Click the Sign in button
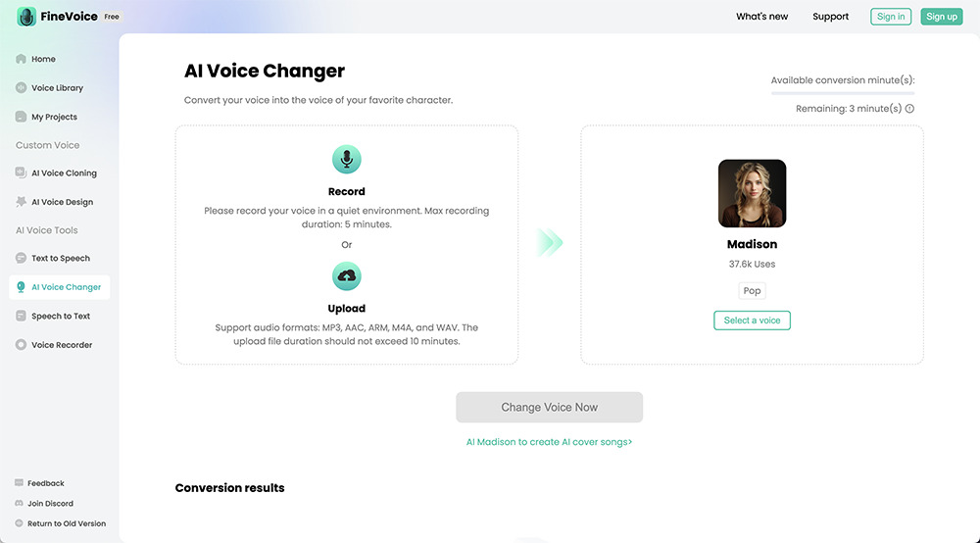The height and width of the screenshot is (543, 980). 891,17
